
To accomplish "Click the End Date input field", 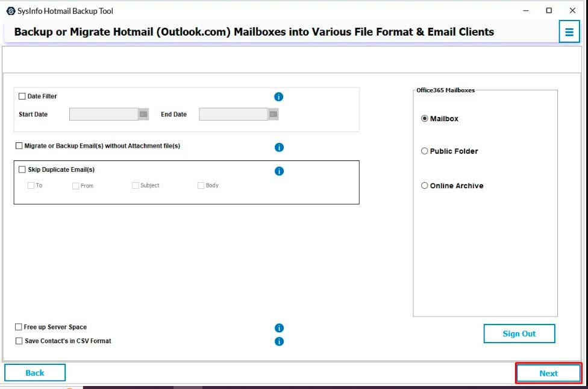I will pos(234,114).
